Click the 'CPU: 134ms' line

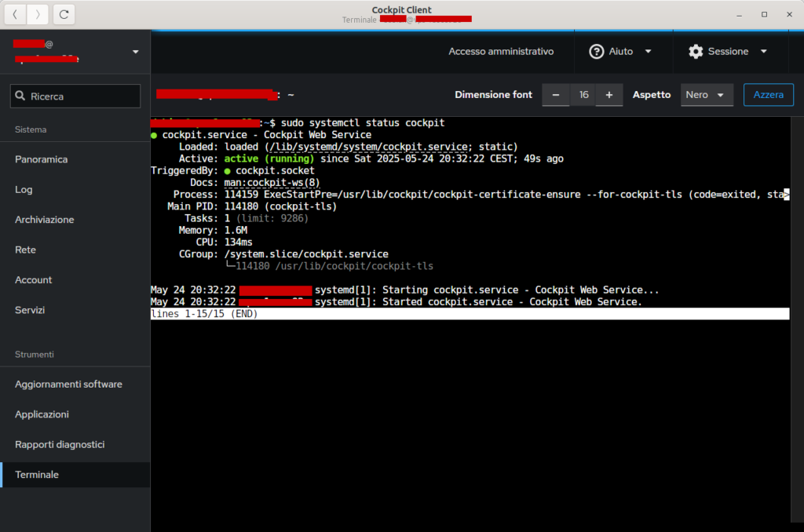tap(224, 242)
